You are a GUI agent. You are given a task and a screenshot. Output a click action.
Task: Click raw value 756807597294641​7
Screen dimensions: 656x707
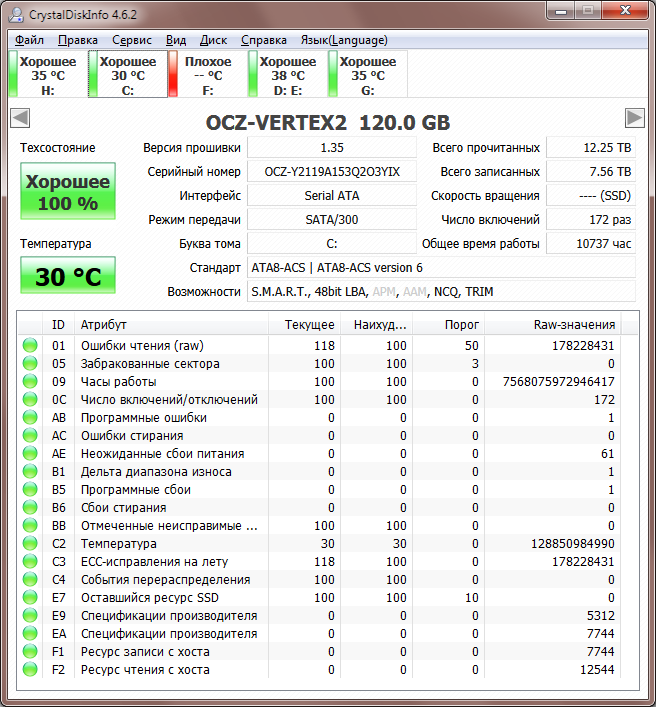point(559,381)
